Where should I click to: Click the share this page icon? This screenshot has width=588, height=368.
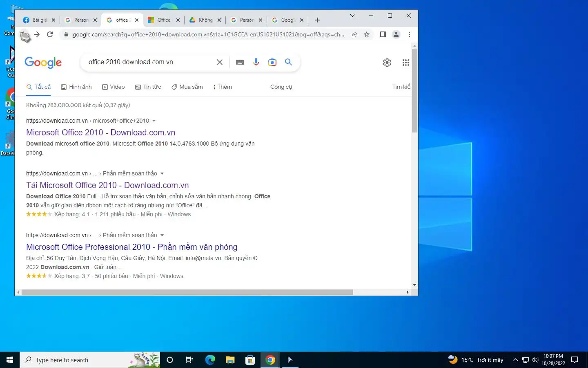(354, 34)
